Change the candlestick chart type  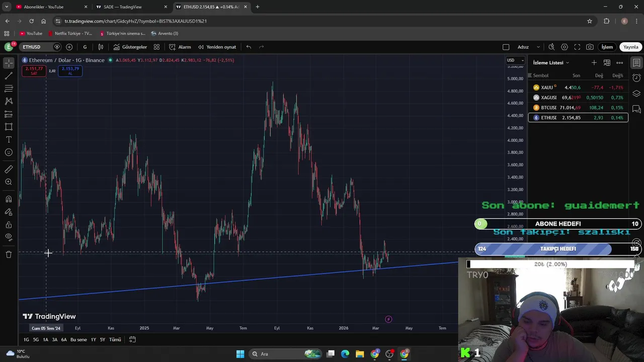[101, 47]
